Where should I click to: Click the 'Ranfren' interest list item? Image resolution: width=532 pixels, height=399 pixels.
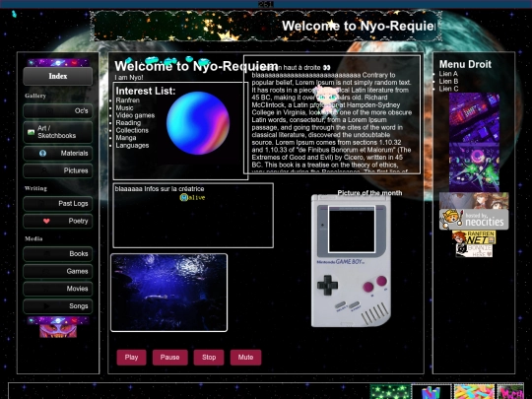127,100
